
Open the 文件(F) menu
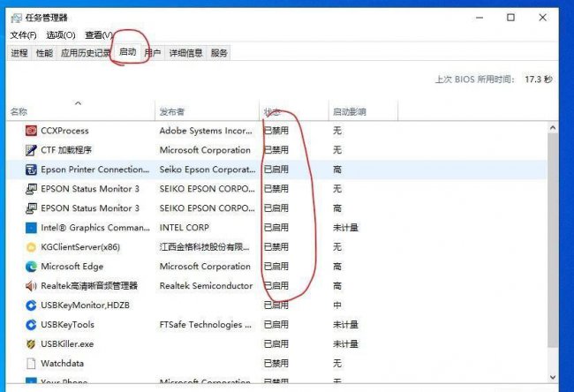pos(24,35)
